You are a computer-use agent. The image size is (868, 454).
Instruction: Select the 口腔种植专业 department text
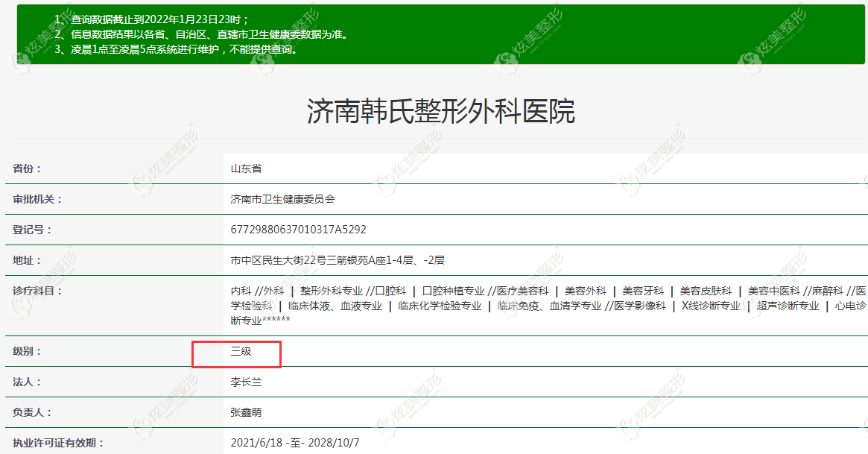click(454, 291)
